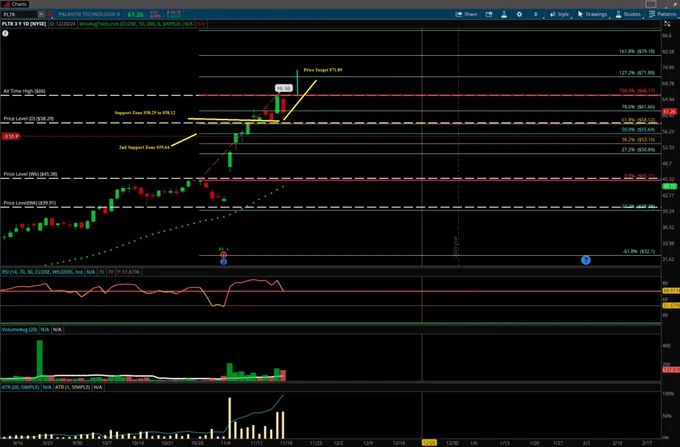Click the '2nd Support Zone $55.64' annotation
This screenshot has width=680, height=447.
coord(144,147)
